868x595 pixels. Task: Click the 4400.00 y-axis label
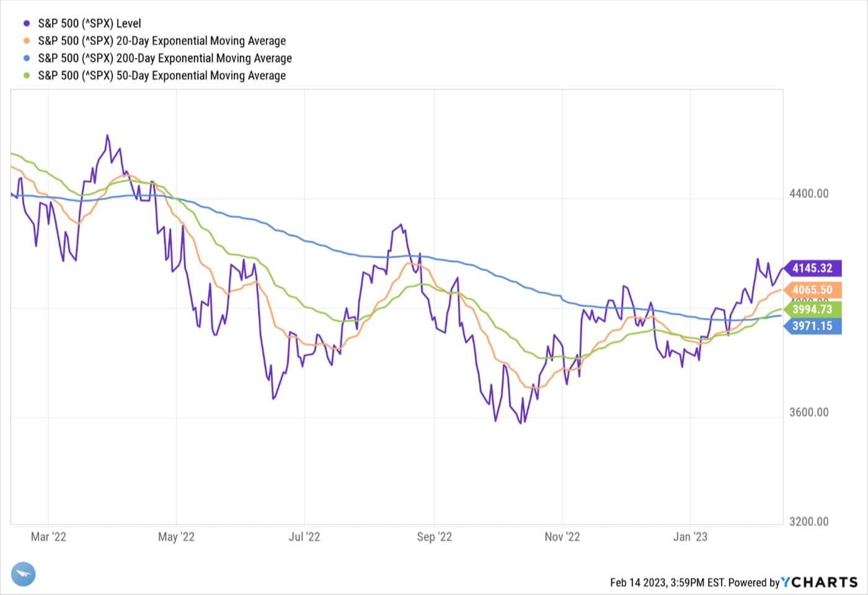point(808,194)
